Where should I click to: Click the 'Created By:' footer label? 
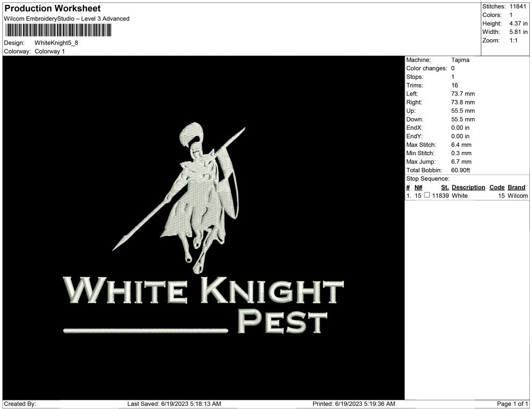click(20, 404)
